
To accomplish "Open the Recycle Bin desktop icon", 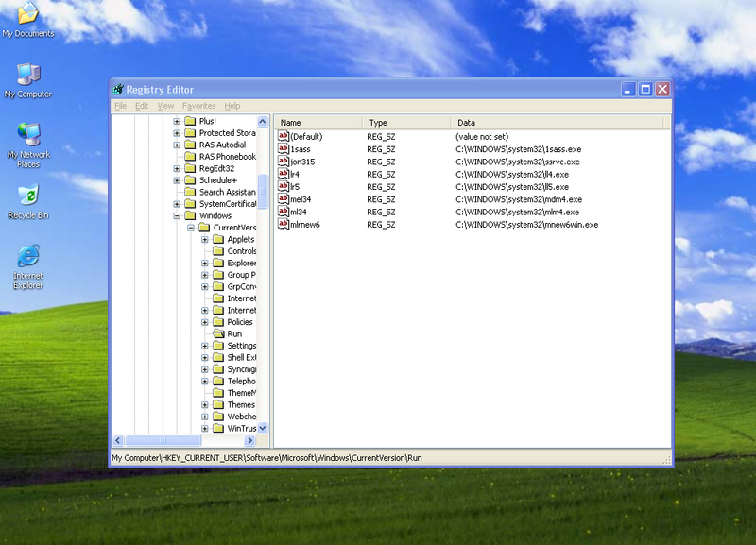I will tap(28, 196).
